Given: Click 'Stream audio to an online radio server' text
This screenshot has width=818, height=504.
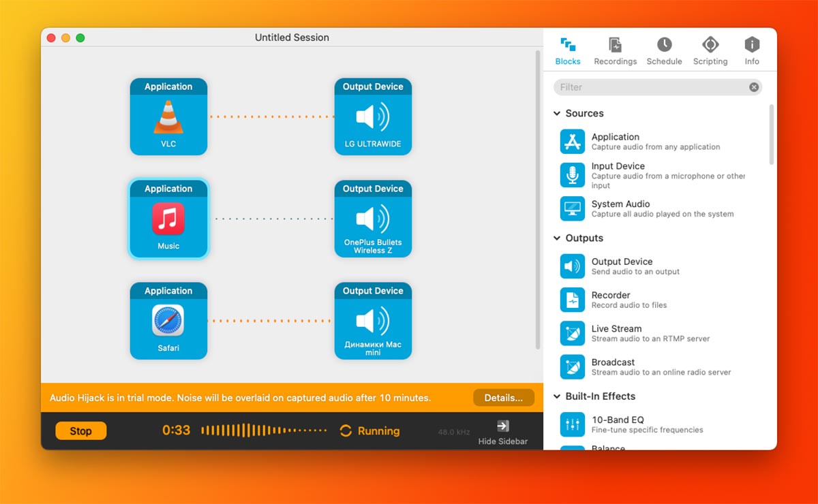Looking at the screenshot, I should pyautogui.click(x=661, y=373).
